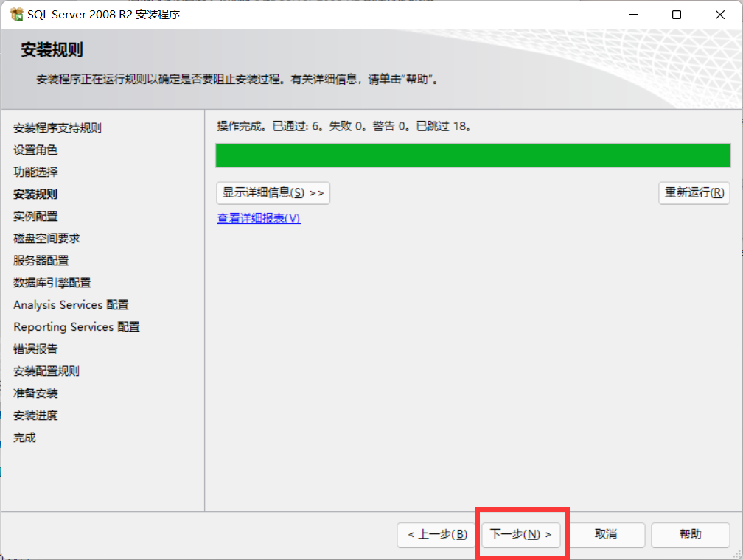Image resolution: width=743 pixels, height=560 pixels.
Task: Select the 实例配置 step in the sidebar
Action: pyautogui.click(x=35, y=217)
